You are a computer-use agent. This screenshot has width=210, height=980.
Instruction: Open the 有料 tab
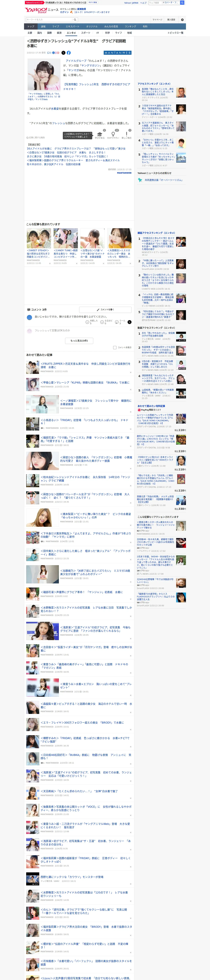pyautogui.click(x=145, y=26)
